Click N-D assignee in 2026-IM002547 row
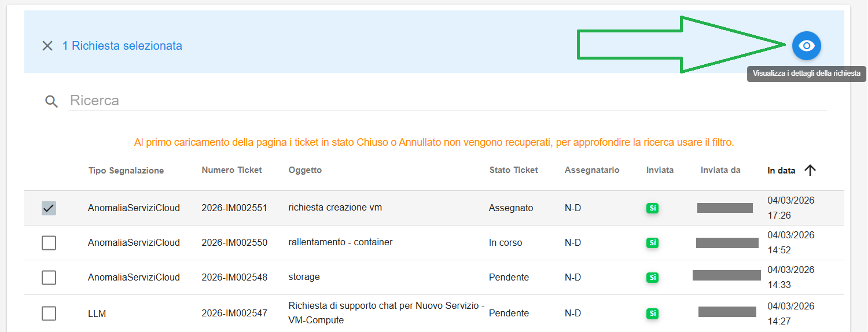The width and height of the screenshot is (868, 332). (573, 313)
